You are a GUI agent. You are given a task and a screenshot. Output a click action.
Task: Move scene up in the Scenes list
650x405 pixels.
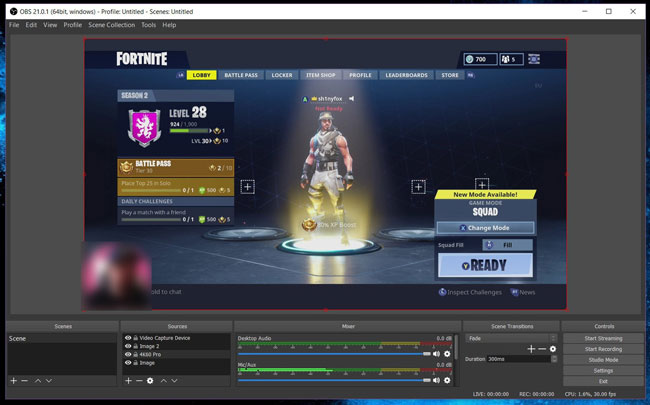tap(38, 381)
